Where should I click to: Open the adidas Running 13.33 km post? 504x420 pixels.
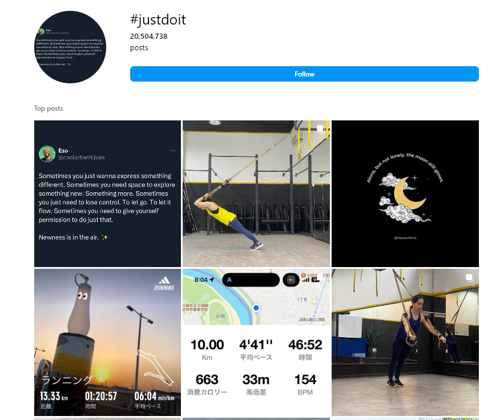[x=107, y=342]
